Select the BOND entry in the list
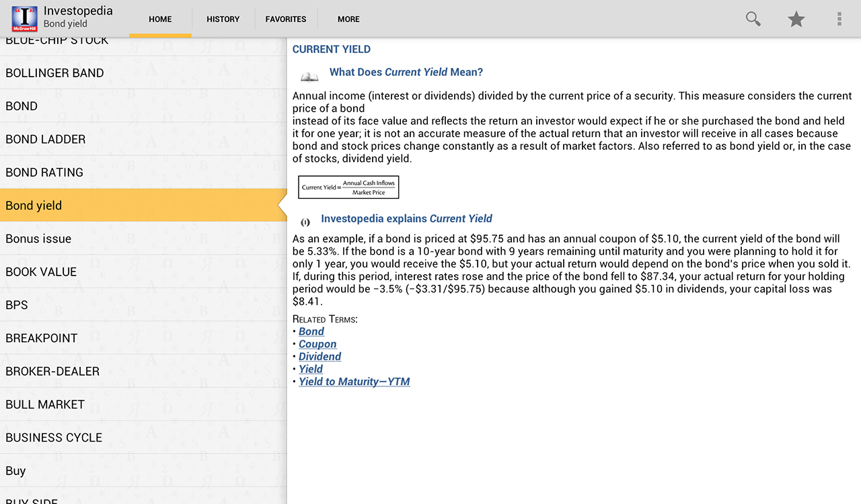Screen dimensions: 861x504 coord(143,106)
